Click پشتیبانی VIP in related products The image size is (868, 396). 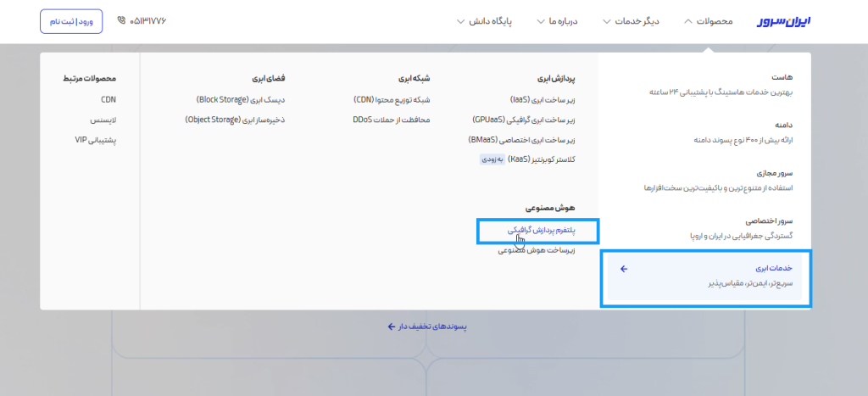coord(95,140)
